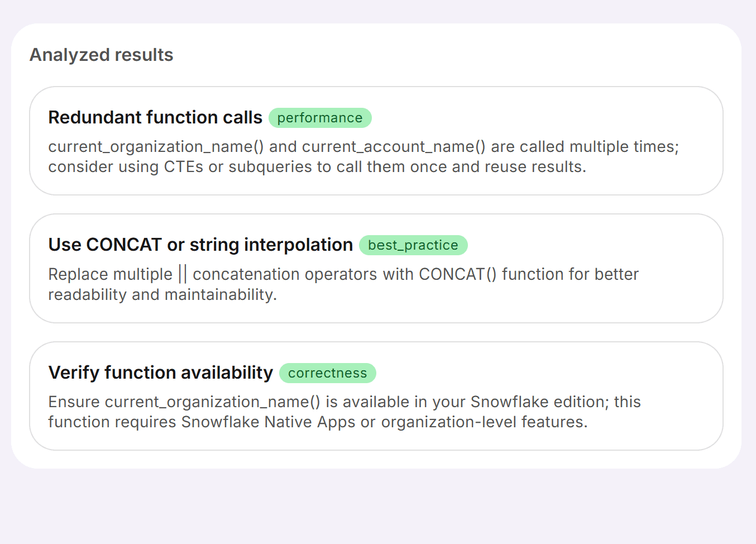Click "readability and maintainability" text
Image resolution: width=756 pixels, height=544 pixels.
tap(162, 294)
